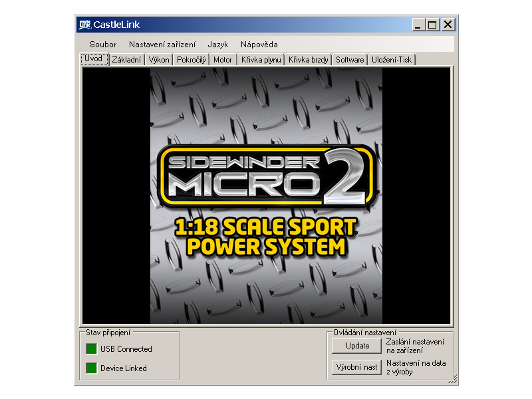Click the Ovládání nastavení group label
The height and width of the screenshot is (399, 532).
[x=364, y=332]
